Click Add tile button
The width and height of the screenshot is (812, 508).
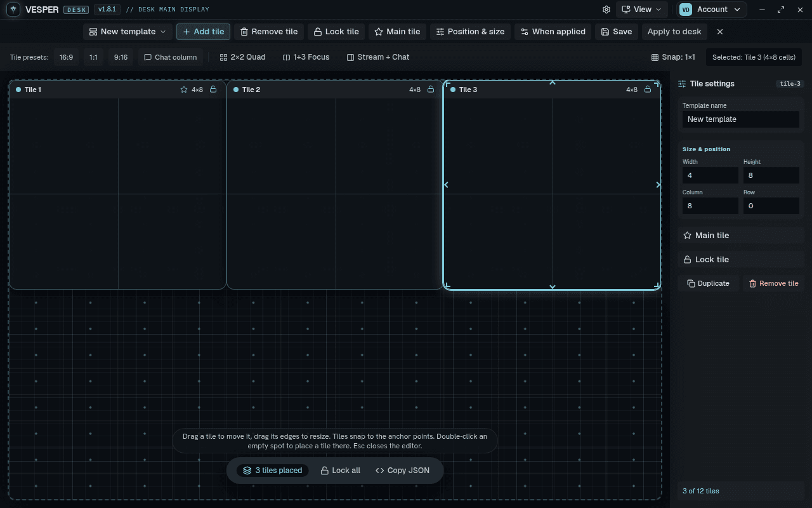203,32
